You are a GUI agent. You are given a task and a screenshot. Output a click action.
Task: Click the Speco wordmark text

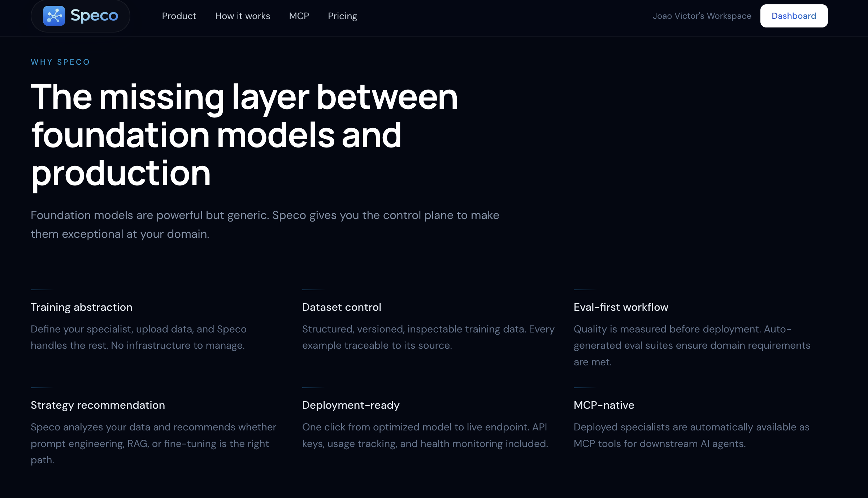(x=94, y=16)
